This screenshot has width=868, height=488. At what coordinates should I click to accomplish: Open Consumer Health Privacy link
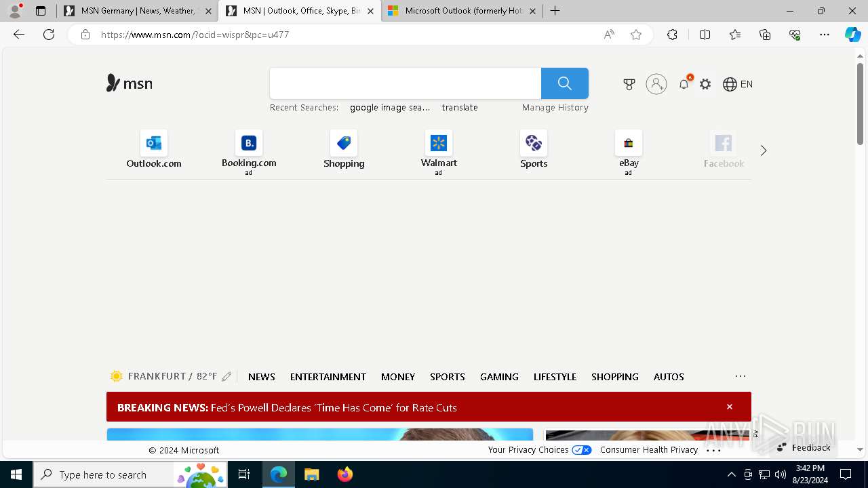649,450
